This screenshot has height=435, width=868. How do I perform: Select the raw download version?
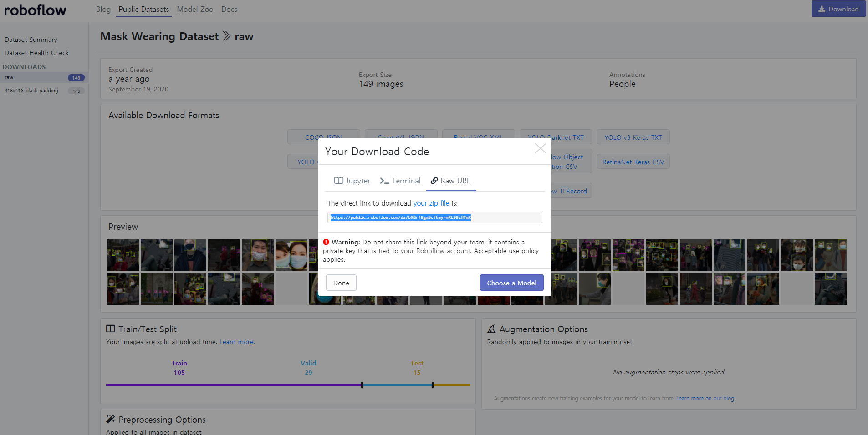point(44,77)
